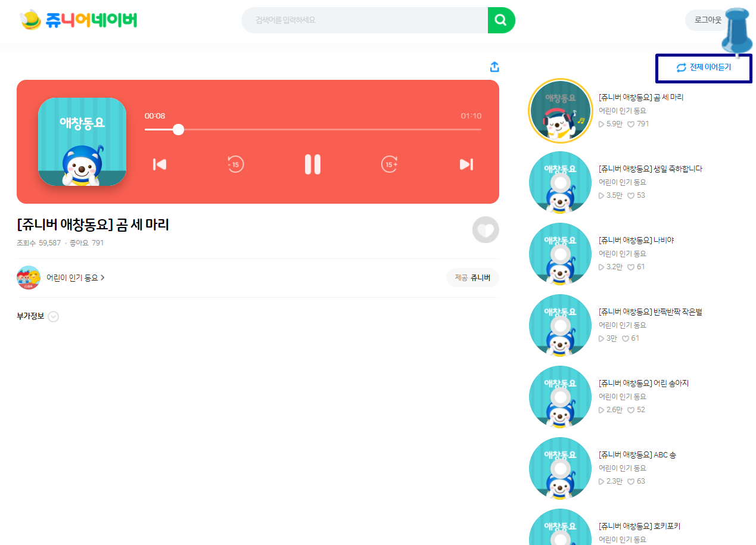
Task: Click the 곰 세 마리 playlist thumbnail
Action: coord(560,111)
